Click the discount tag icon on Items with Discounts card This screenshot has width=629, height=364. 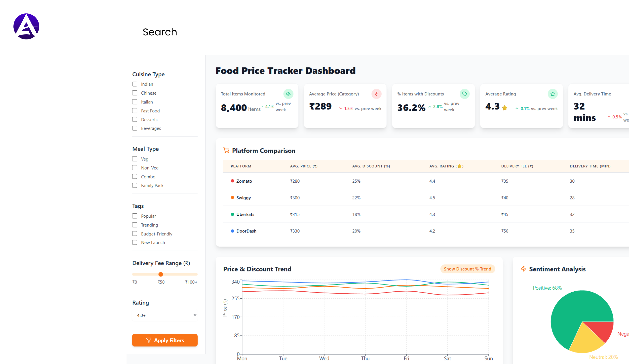(465, 94)
